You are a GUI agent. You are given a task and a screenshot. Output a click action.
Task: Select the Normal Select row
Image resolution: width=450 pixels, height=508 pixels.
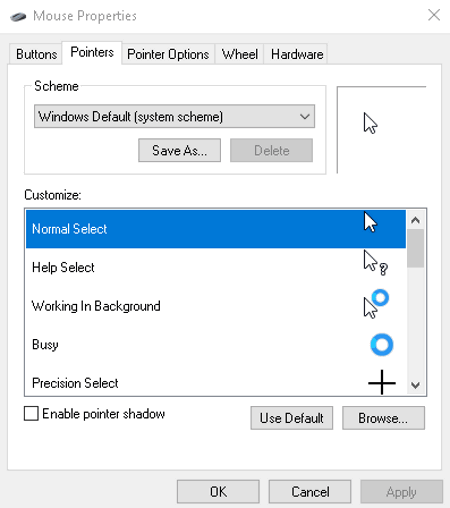coord(216,229)
